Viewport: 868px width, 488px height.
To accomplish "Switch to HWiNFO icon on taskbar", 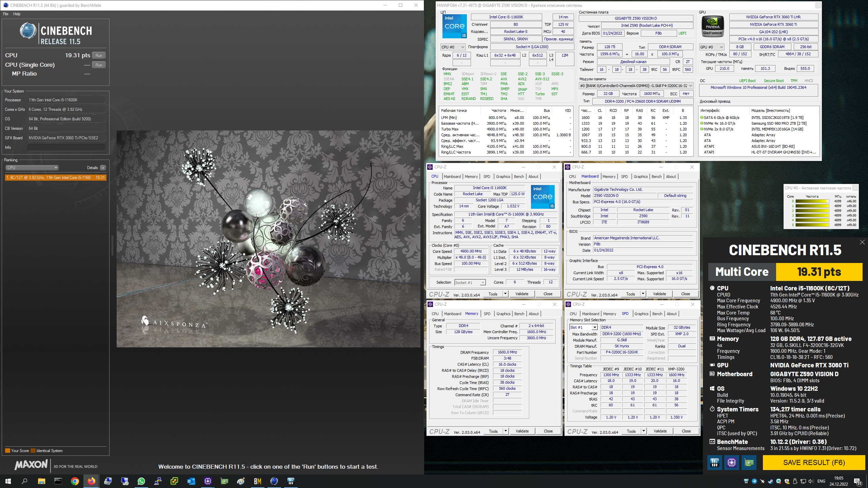I will (291, 481).
